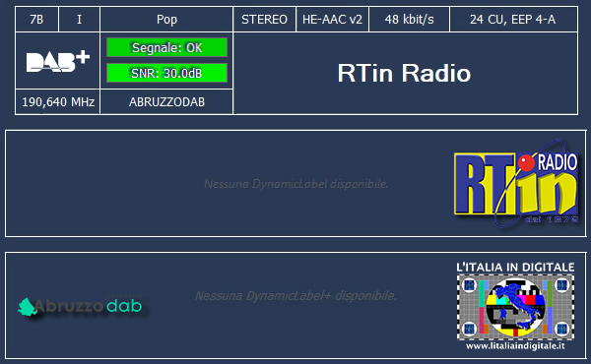Select the 7B channel cell
The image size is (591, 364).
click(x=36, y=20)
